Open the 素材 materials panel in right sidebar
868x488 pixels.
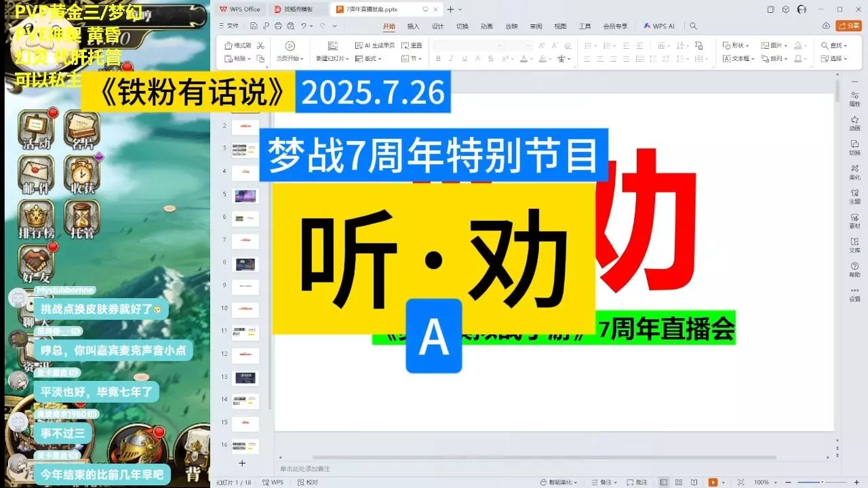tap(854, 221)
